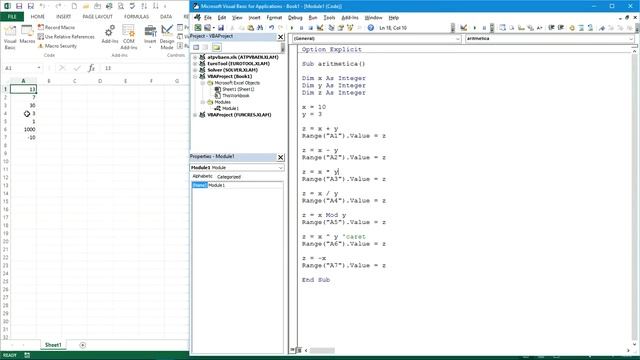Switch to FORMULAS tab in Excel

pyautogui.click(x=136, y=17)
